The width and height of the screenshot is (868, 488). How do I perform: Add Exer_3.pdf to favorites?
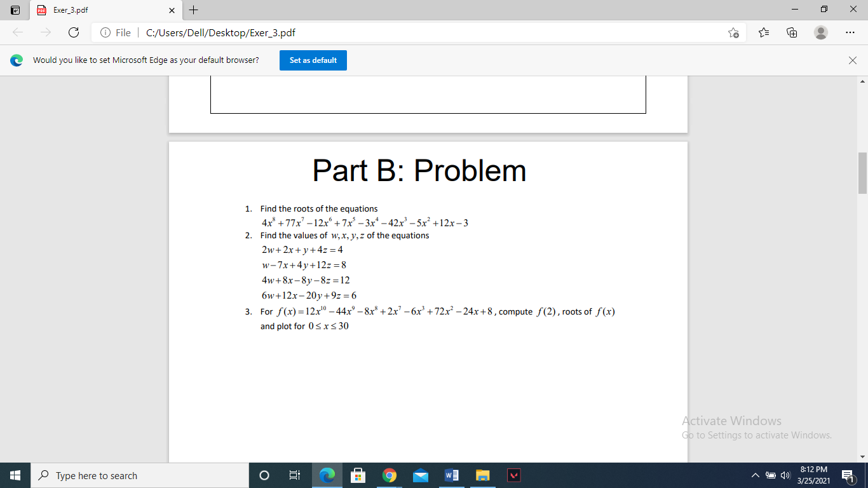[x=734, y=32]
